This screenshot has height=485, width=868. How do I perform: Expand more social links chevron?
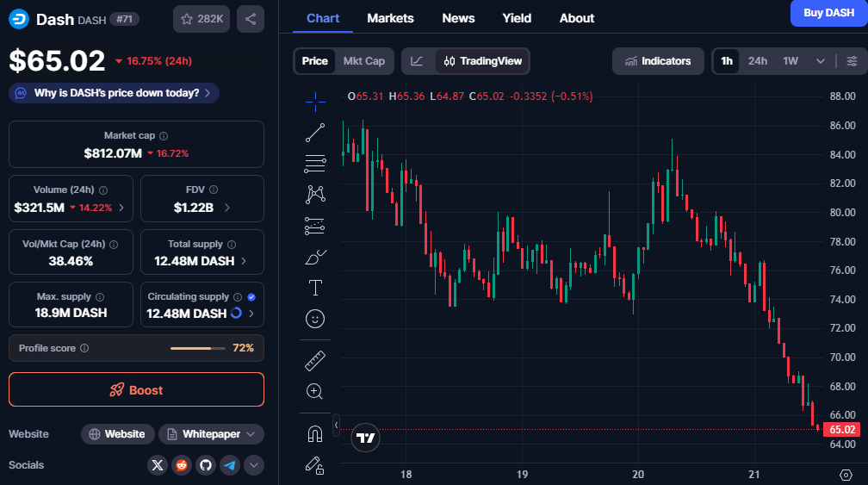253,465
